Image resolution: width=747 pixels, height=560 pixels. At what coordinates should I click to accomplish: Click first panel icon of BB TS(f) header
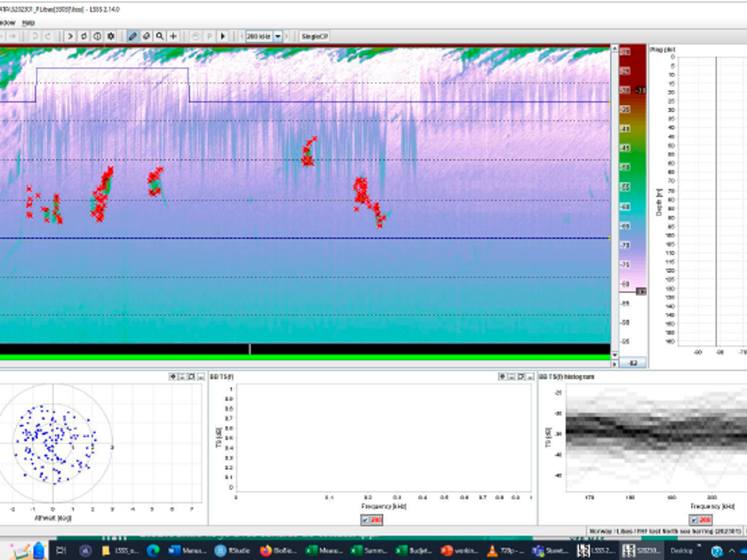tap(502, 376)
